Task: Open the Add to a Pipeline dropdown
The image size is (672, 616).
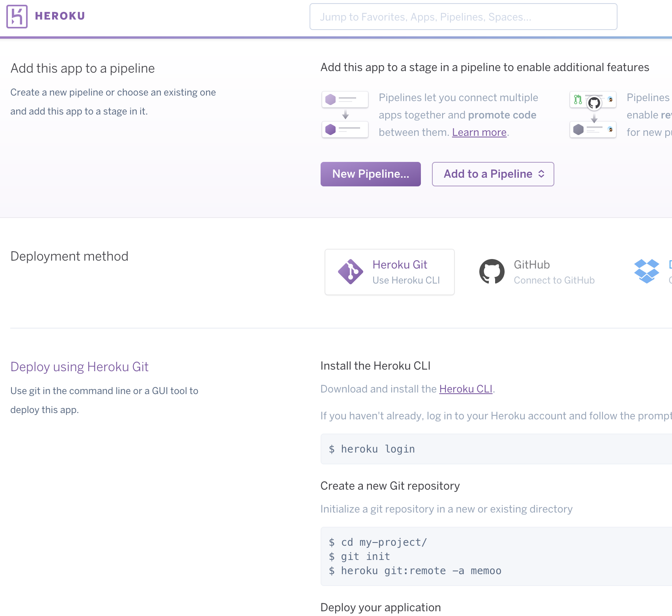Action: click(493, 174)
